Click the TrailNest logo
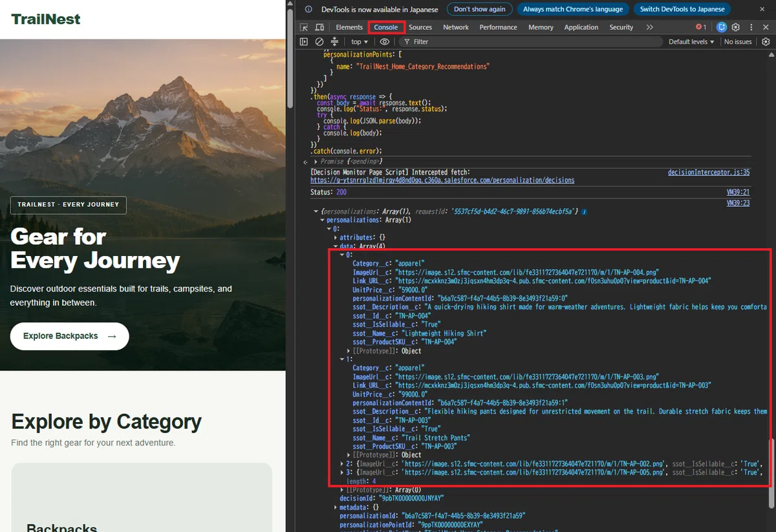This screenshot has width=776, height=532. [46, 19]
